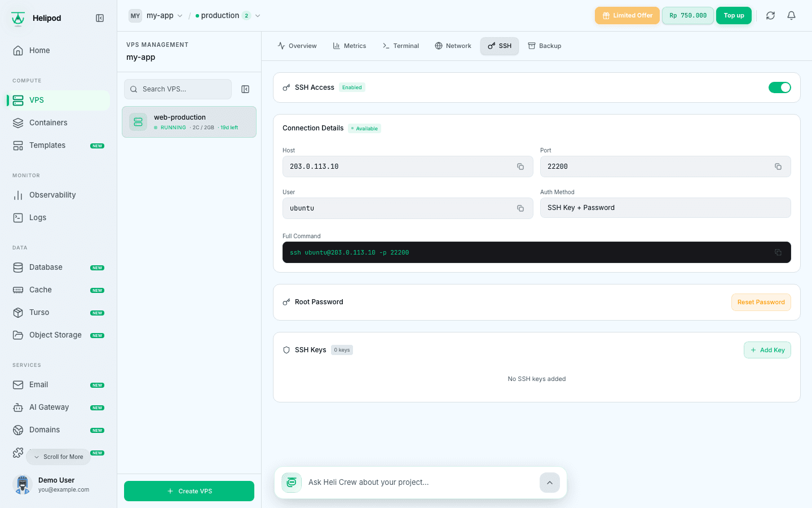This screenshot has height=508, width=812.
Task: Click the '0 keys' badge
Action: 342,350
